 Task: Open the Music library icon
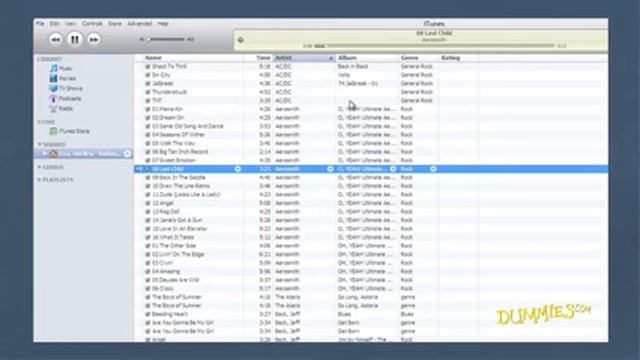coord(53,68)
